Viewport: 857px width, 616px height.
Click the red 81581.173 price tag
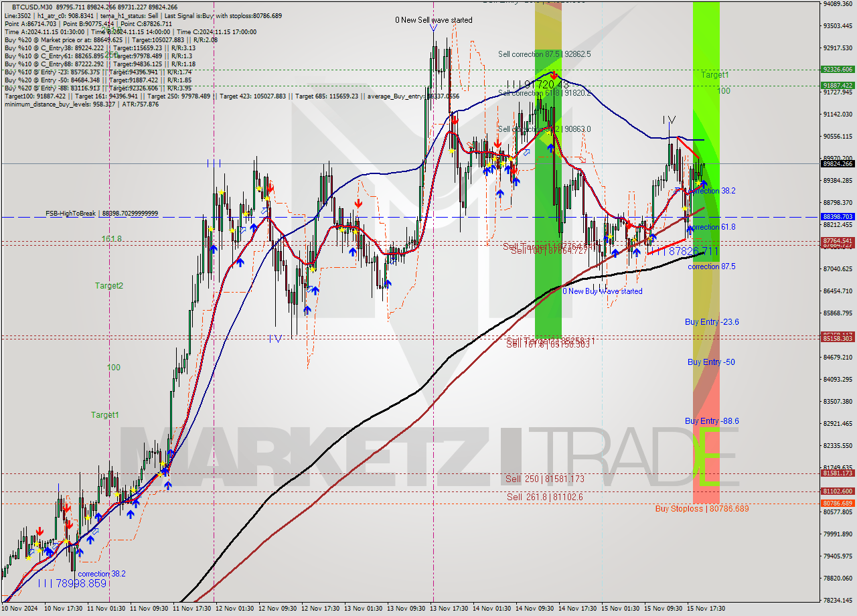[838, 473]
